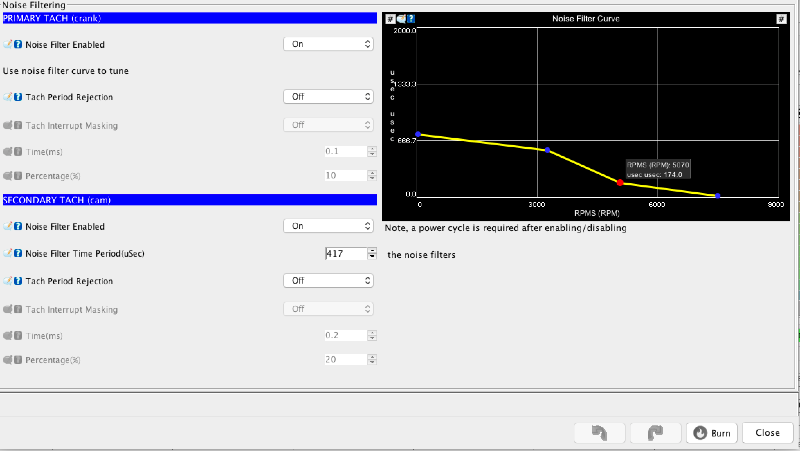Open primary Tach Period Rejection dropdown

tap(328, 97)
